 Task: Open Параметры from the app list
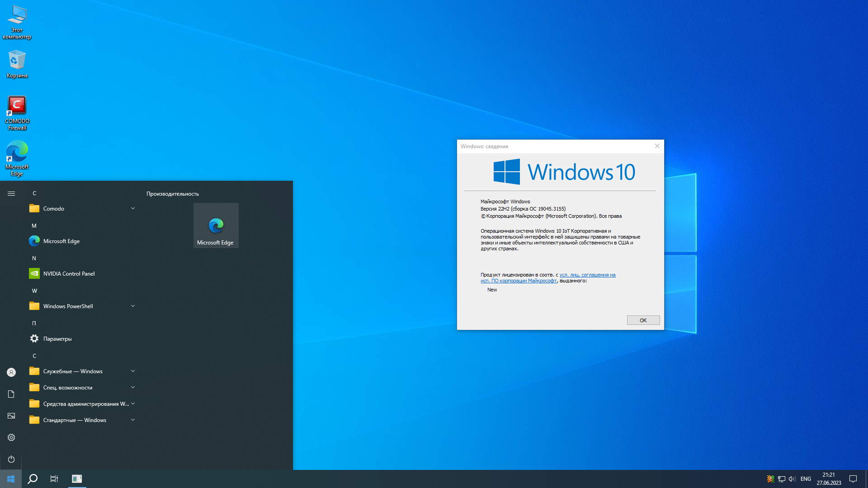pos(57,339)
